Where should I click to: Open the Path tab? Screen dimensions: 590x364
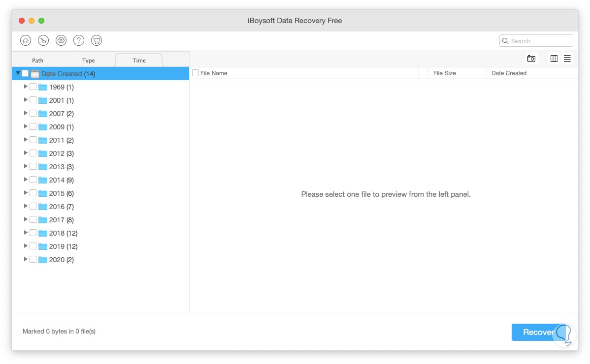37,61
